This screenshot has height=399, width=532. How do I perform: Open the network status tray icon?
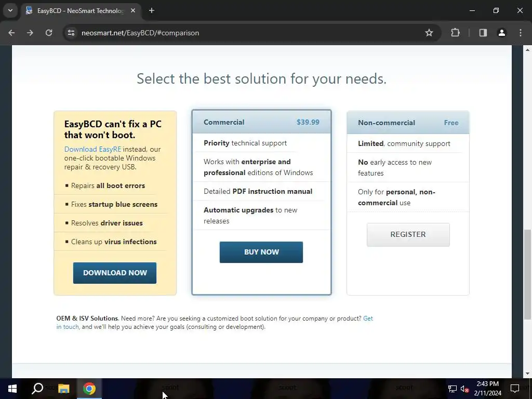452,389
